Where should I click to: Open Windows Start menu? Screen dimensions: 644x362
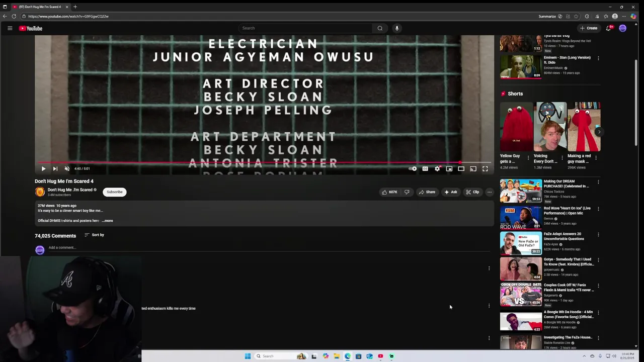[x=248, y=356]
